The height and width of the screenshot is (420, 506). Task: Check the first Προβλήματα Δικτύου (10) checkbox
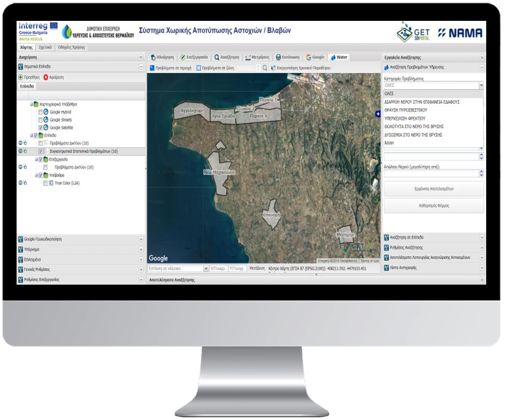(x=41, y=143)
